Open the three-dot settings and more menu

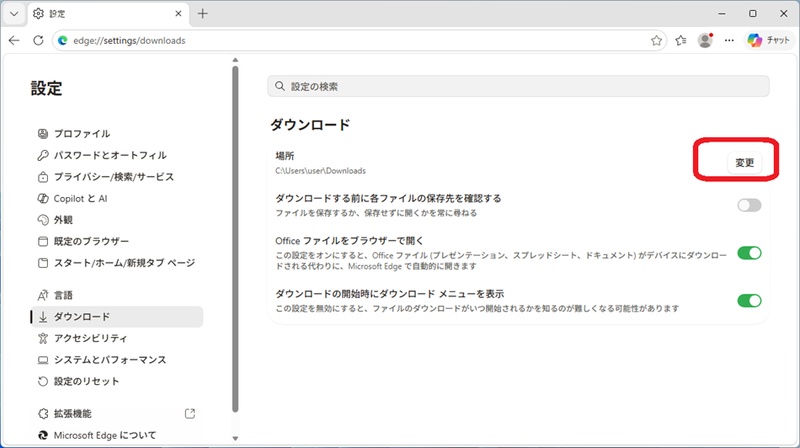[729, 40]
